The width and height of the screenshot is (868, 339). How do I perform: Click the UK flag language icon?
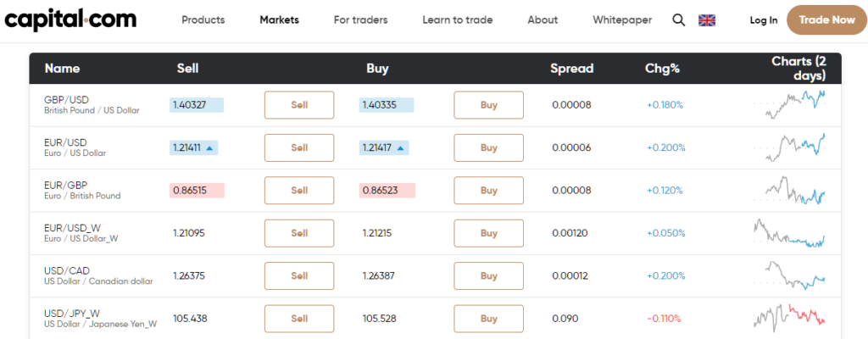point(707,20)
